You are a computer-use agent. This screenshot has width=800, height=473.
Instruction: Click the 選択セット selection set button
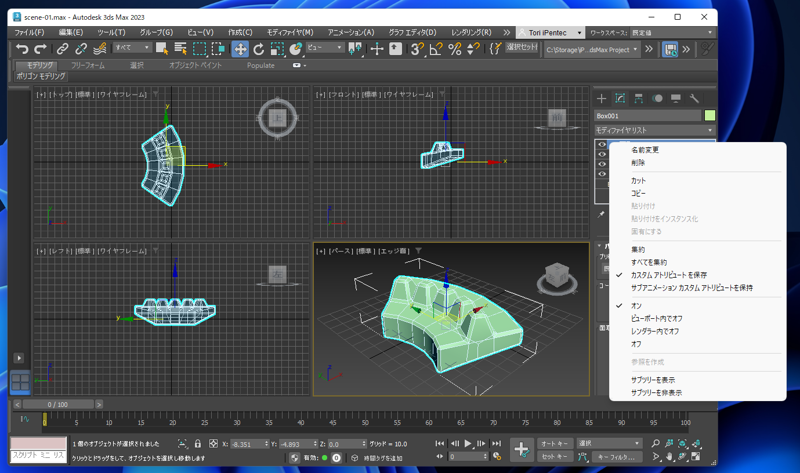point(522,47)
